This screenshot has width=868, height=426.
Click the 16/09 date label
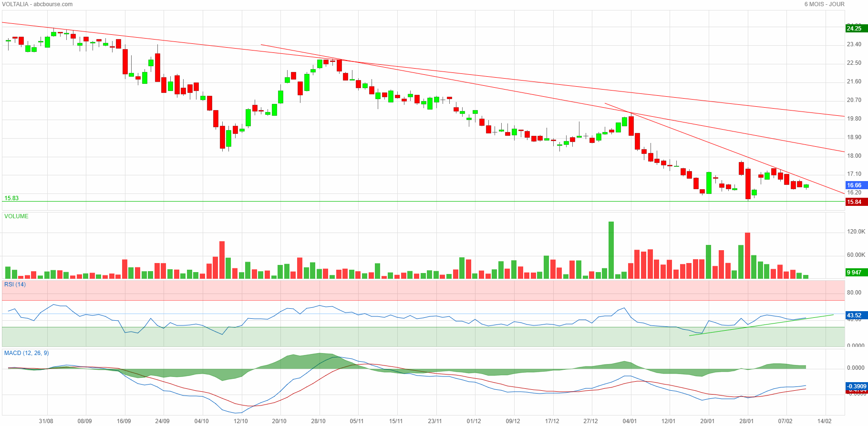tap(124, 421)
